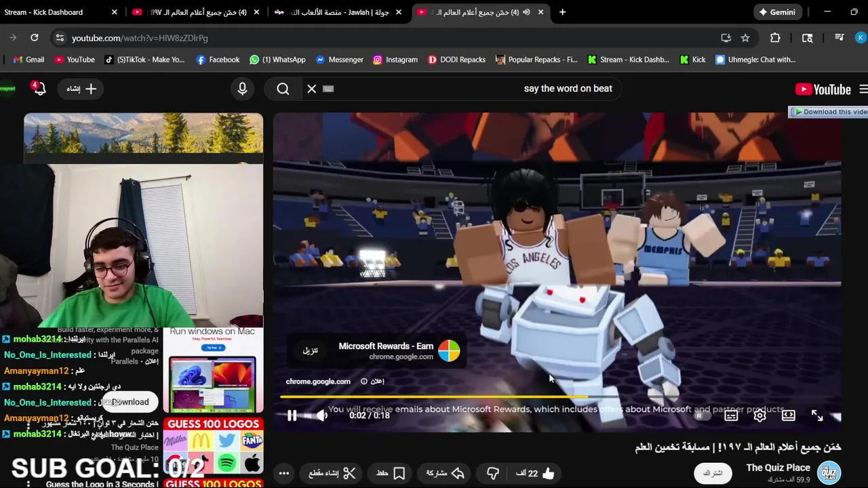Screen dimensions: 868x488
Task: Save the video with bookmark button
Action: point(390,473)
